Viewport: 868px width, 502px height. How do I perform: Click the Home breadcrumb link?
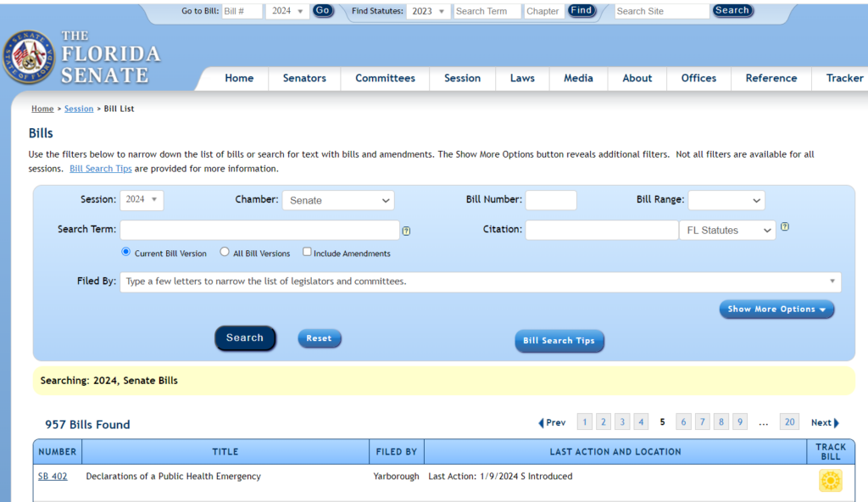pos(42,109)
